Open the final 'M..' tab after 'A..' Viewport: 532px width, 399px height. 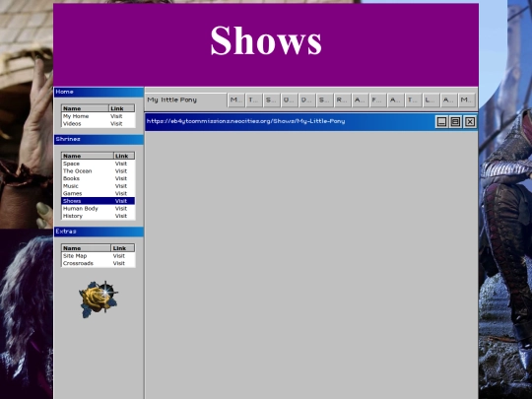[x=466, y=100]
